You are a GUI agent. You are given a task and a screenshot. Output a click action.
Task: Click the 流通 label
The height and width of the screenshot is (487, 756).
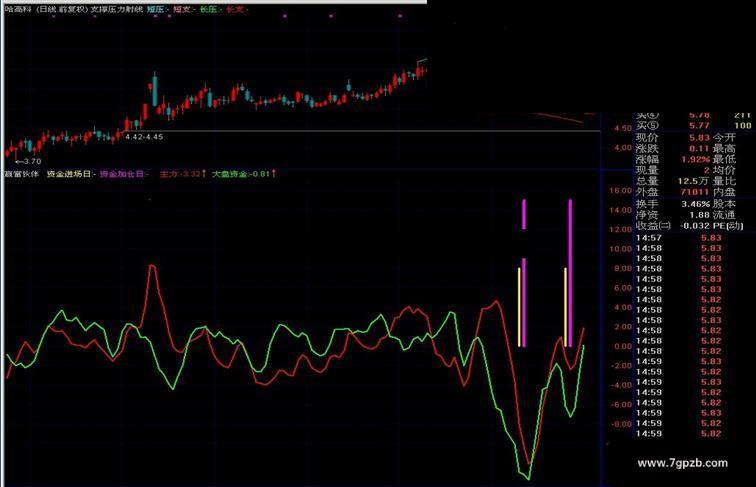click(724, 215)
